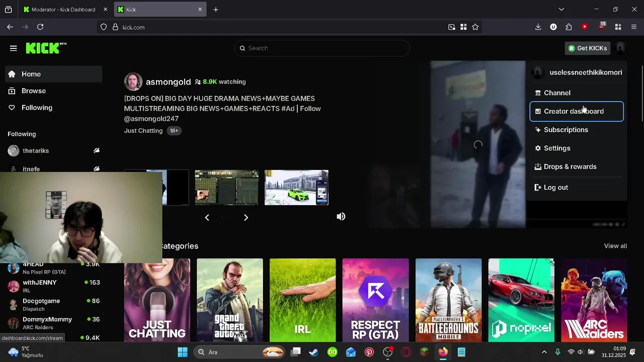Open the asmongold channel name link
644x362 pixels.
(x=168, y=82)
